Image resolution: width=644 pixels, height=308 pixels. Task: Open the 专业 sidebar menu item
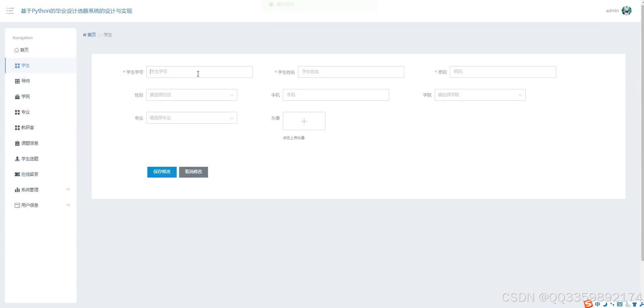coord(41,112)
